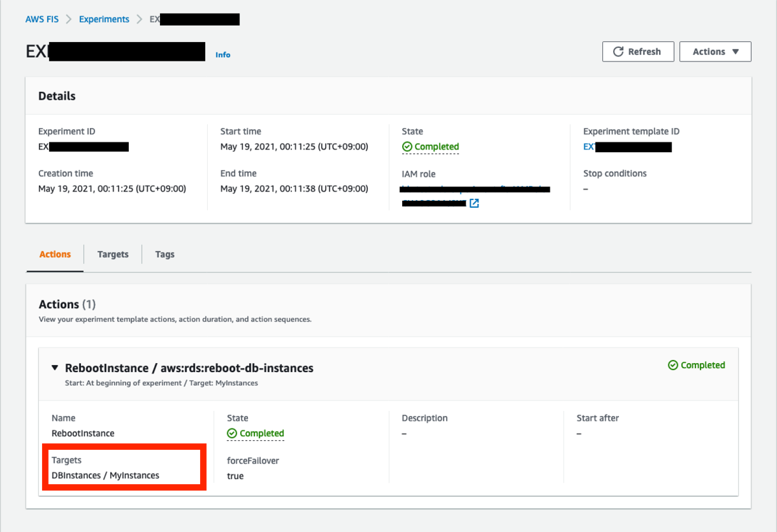This screenshot has width=777, height=532.
Task: Open IAM role external link icon
Action: 474,204
